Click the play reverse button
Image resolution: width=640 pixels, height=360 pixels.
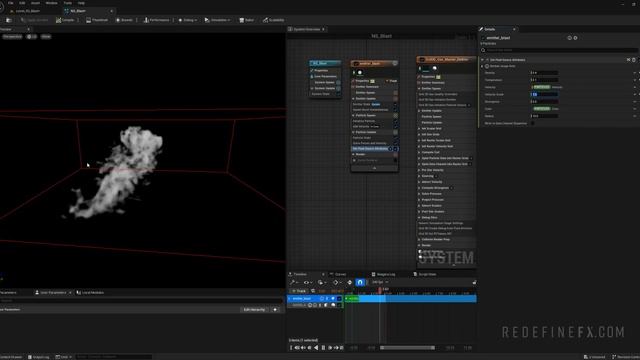(x=316, y=348)
